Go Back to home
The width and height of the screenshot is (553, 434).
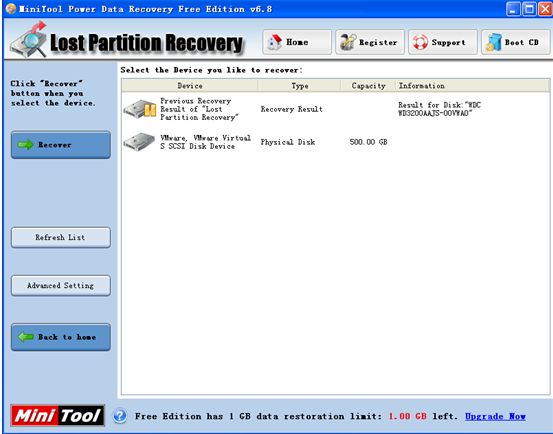point(61,337)
